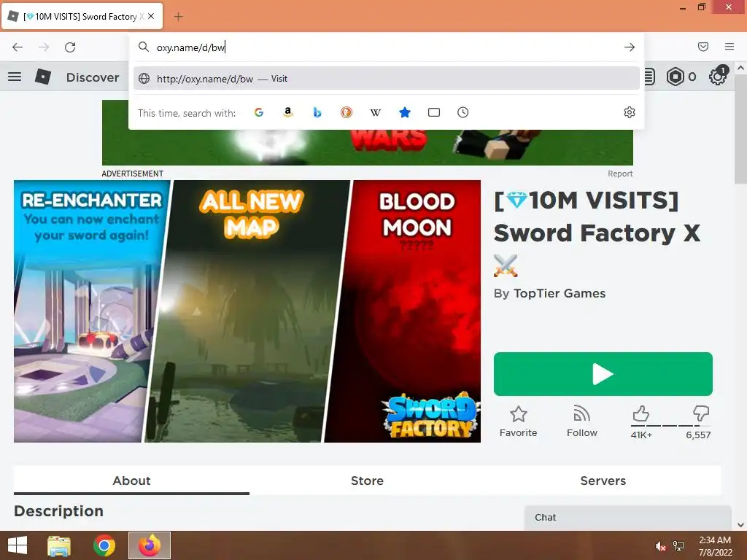
Task: Search bookmarks with star icon
Action: (404, 112)
